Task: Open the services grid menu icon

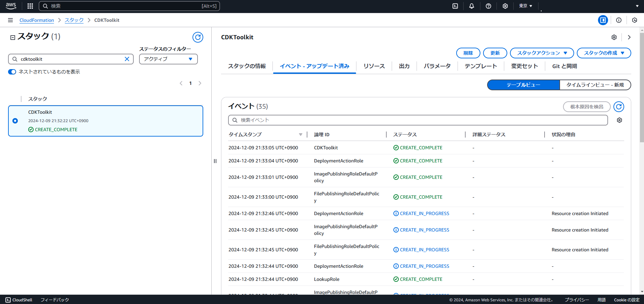Action: pyautogui.click(x=30, y=6)
